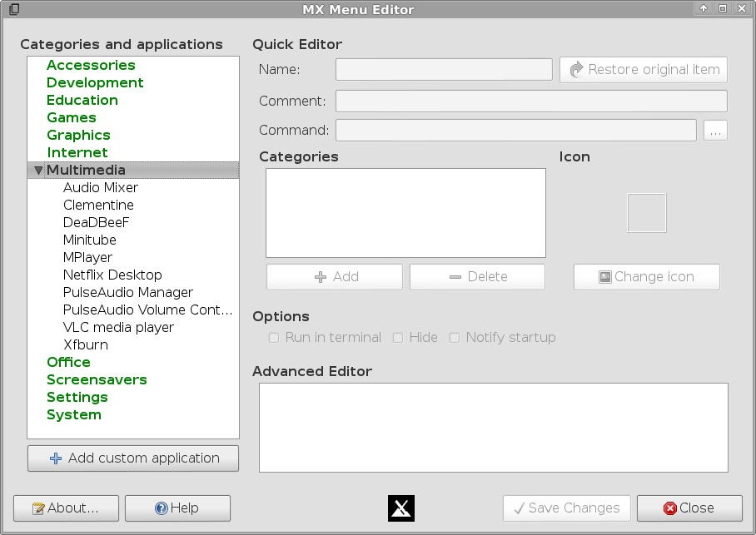Click the Command input field

(516, 130)
